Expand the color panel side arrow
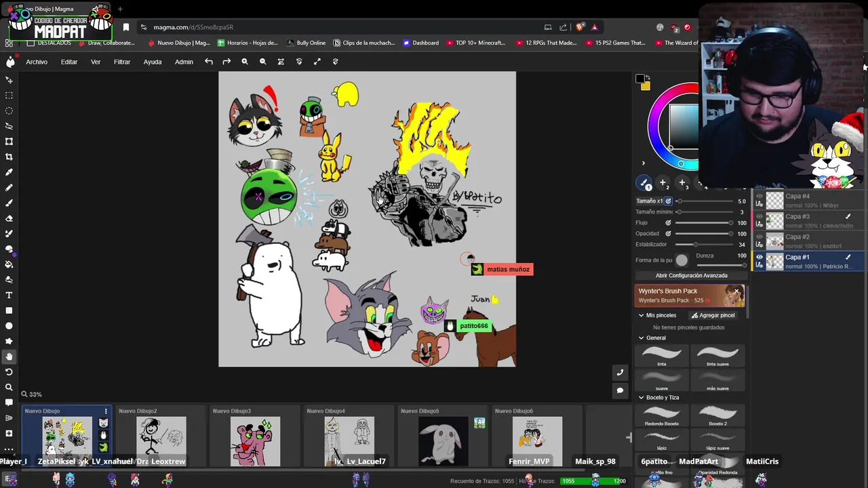Screen dimensions: 868x488 644,163
